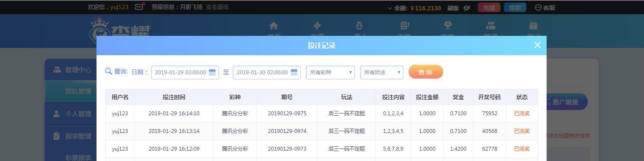Click the 投注内容 column header
The width and height of the screenshot is (644, 161).
[393, 97]
